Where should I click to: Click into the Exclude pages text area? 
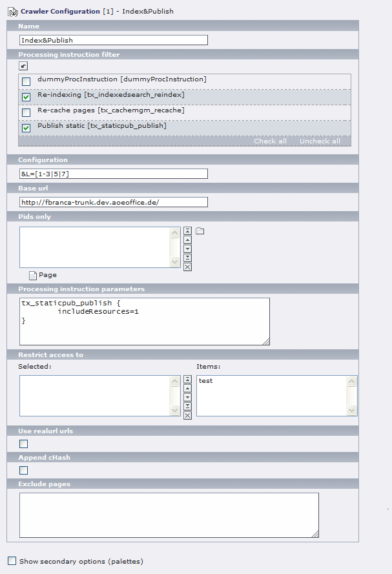point(169,515)
